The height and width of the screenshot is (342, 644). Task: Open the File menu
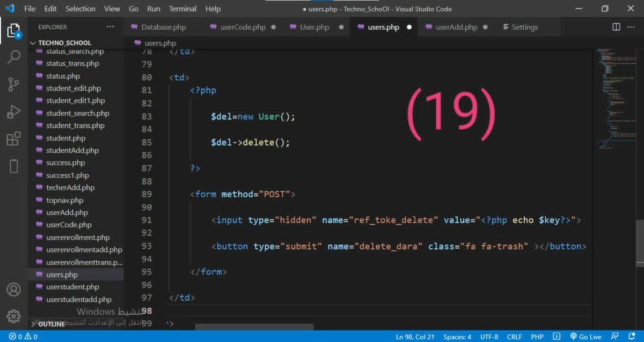tap(30, 9)
